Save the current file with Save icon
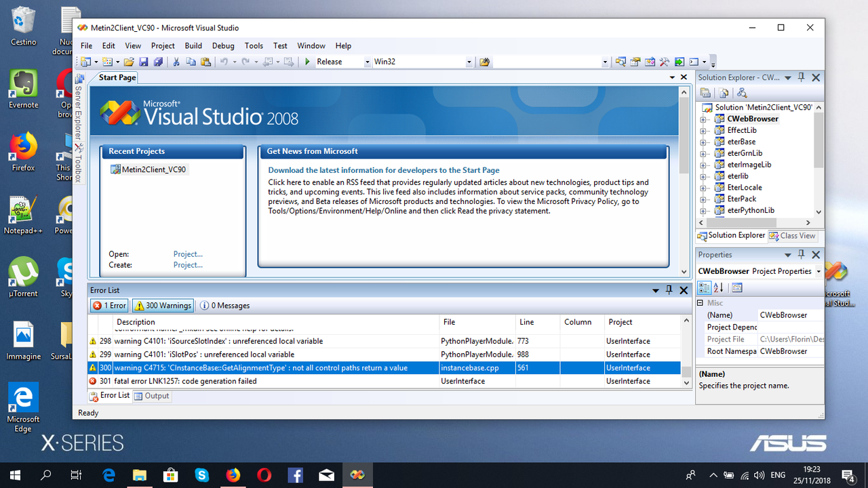 144,62
